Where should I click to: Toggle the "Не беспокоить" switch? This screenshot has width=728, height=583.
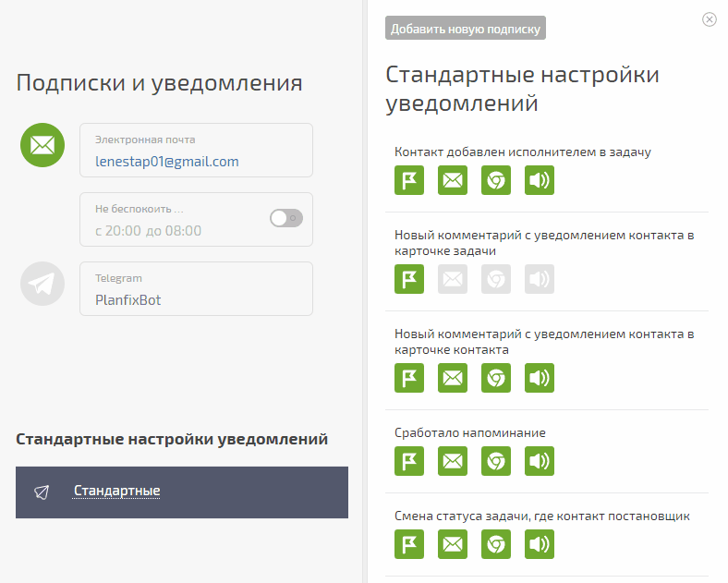(286, 218)
